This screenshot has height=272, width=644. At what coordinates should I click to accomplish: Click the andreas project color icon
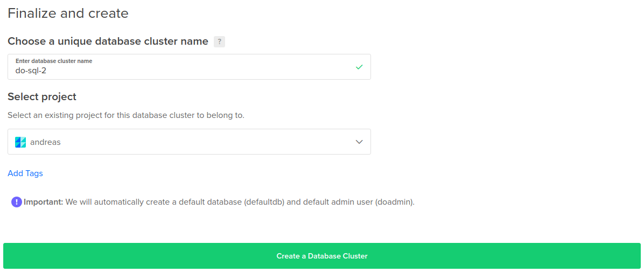20,142
